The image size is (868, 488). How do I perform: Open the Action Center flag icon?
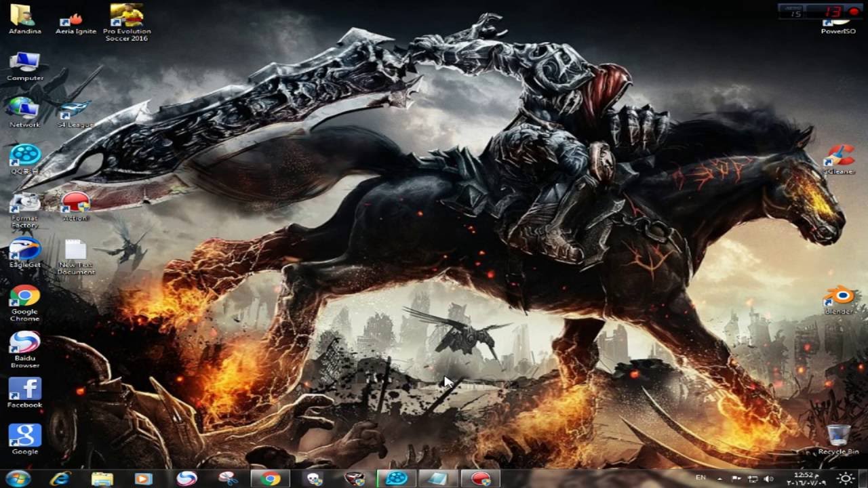(x=736, y=479)
